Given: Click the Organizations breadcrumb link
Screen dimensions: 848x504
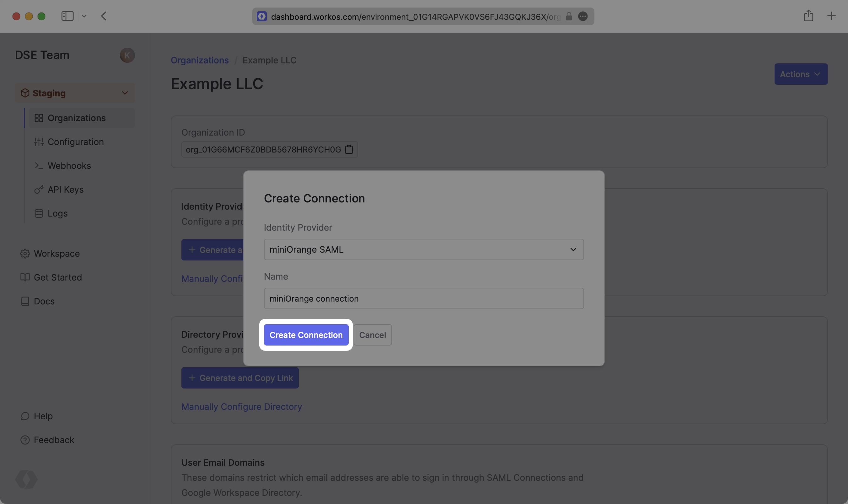Looking at the screenshot, I should [x=200, y=60].
